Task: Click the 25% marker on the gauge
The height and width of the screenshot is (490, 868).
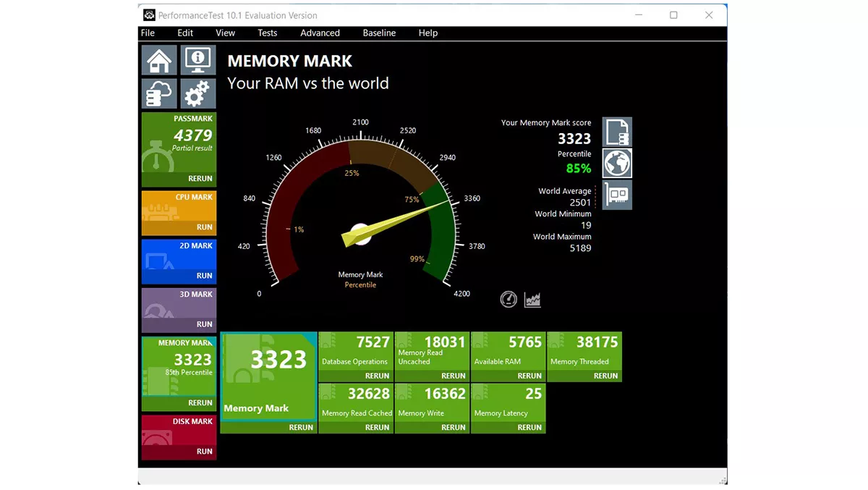Action: (352, 173)
